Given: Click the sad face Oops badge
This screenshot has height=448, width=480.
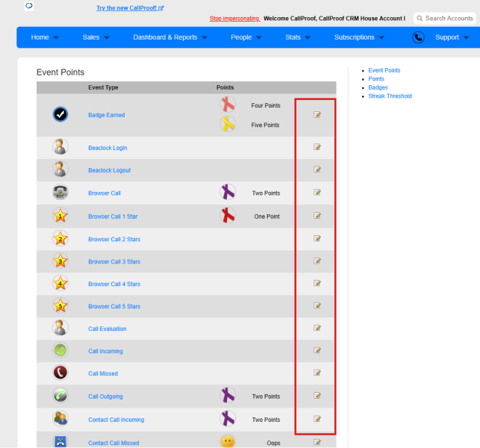Looking at the screenshot, I should [x=228, y=441].
